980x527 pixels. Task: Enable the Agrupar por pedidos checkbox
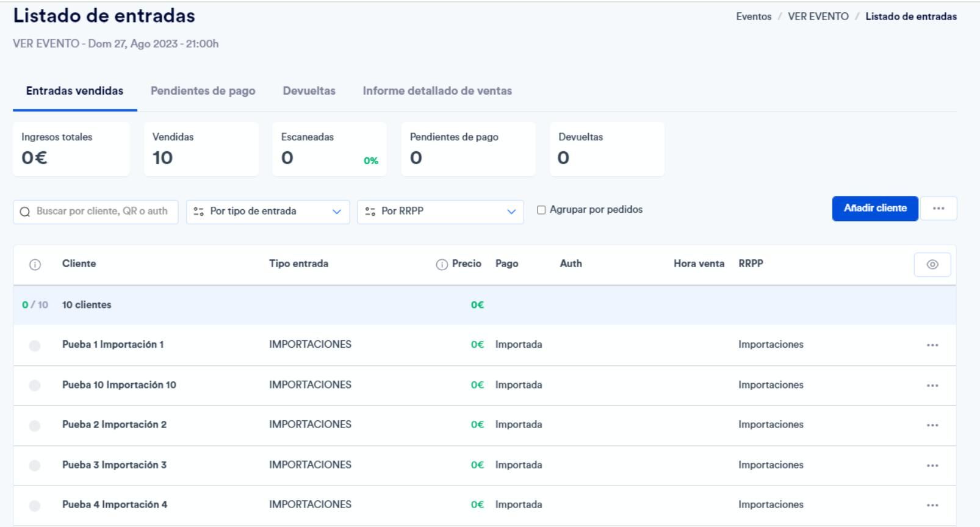point(541,210)
